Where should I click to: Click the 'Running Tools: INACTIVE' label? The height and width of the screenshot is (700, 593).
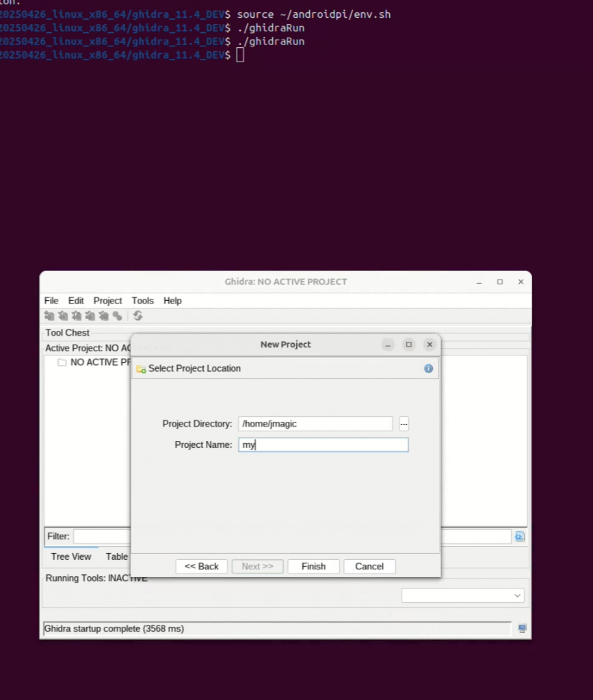96,578
